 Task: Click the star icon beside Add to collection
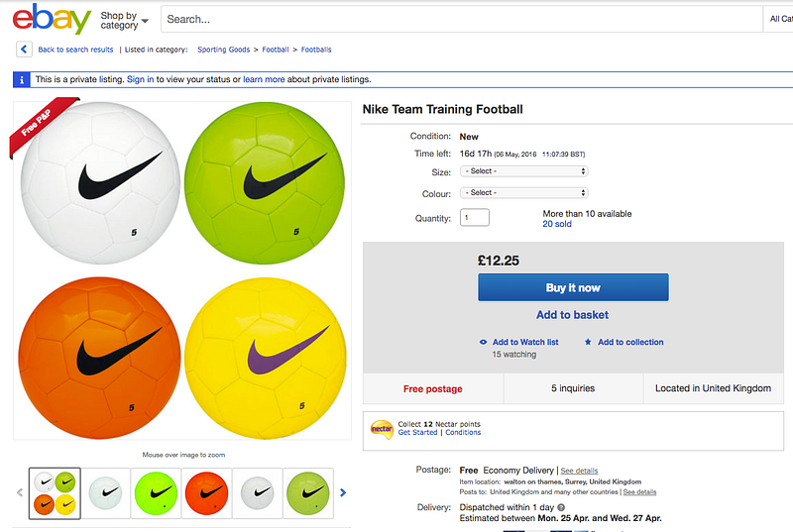(588, 342)
